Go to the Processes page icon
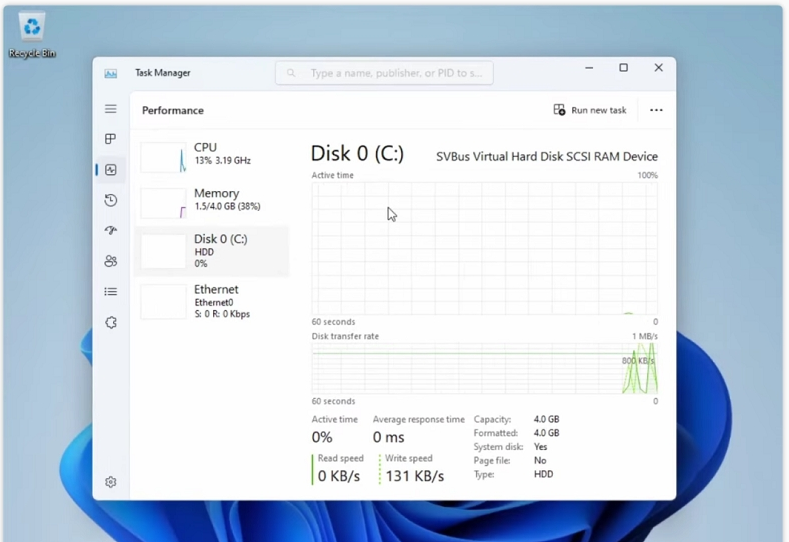 (x=111, y=139)
